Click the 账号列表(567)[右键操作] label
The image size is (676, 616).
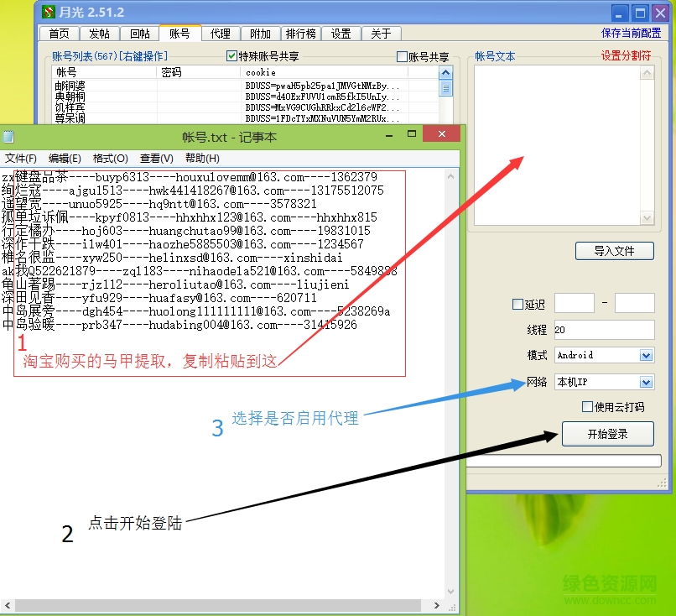[x=110, y=56]
